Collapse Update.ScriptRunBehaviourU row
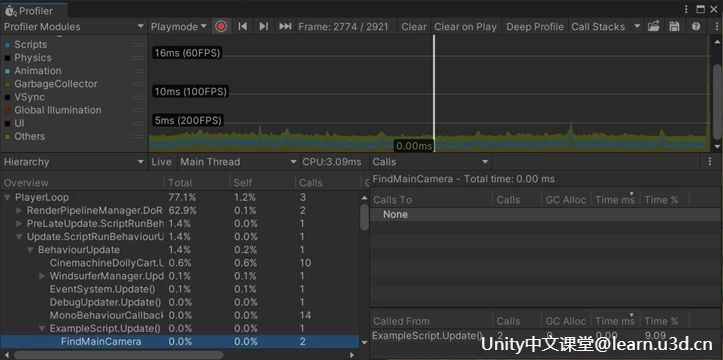The width and height of the screenshot is (723, 360). (19, 237)
